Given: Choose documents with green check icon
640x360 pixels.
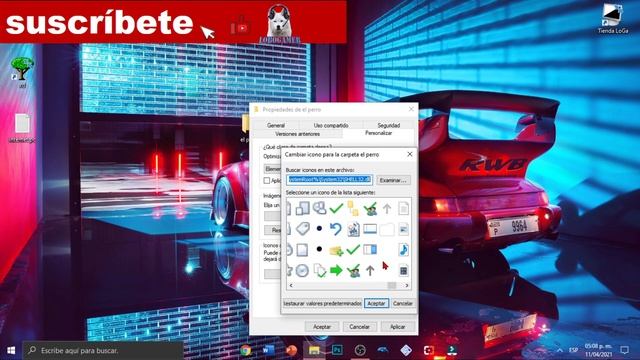Looking at the screenshot, I should point(320,270).
